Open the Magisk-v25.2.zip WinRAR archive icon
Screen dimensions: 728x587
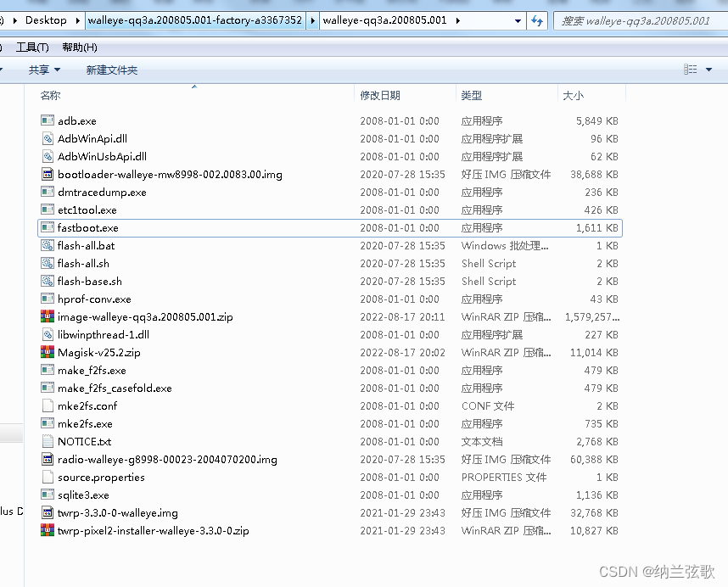click(x=46, y=352)
